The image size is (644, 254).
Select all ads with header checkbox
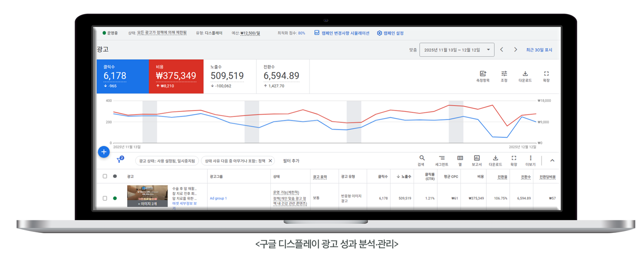[x=105, y=176]
